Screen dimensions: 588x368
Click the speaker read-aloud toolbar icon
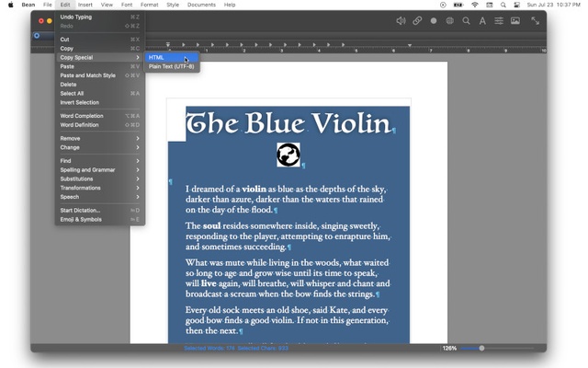coord(401,20)
